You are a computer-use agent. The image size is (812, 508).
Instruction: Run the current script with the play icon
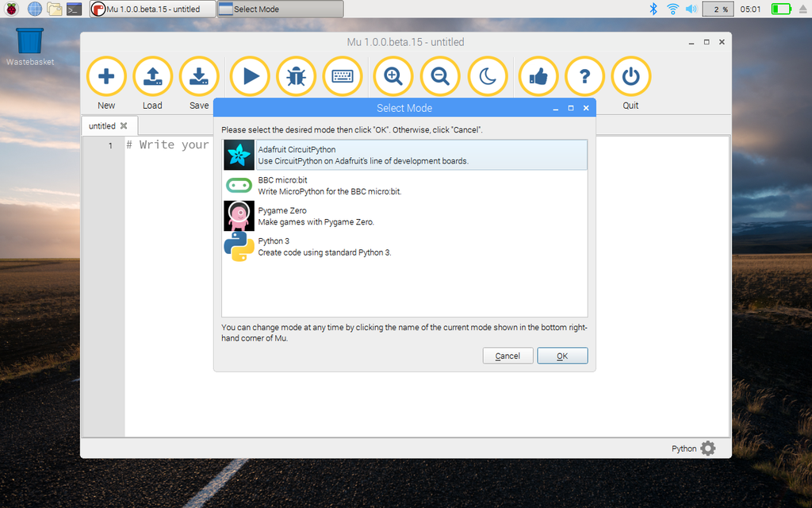[249, 76]
